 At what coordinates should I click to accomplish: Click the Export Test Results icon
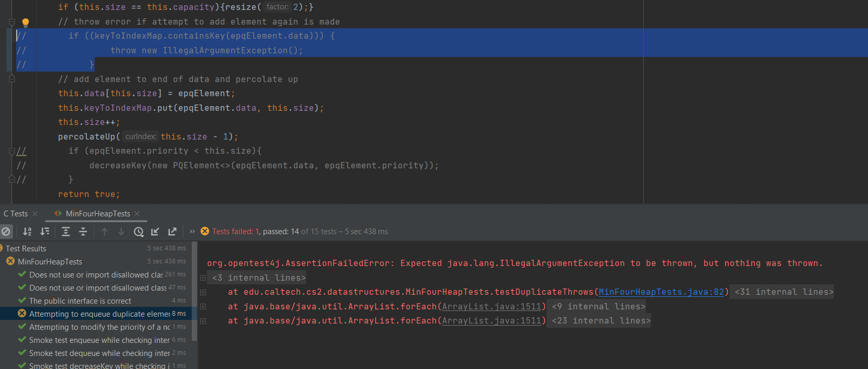click(x=172, y=232)
